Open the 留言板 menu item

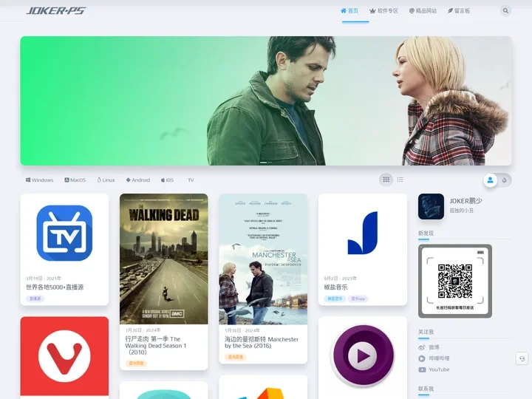[x=459, y=11]
